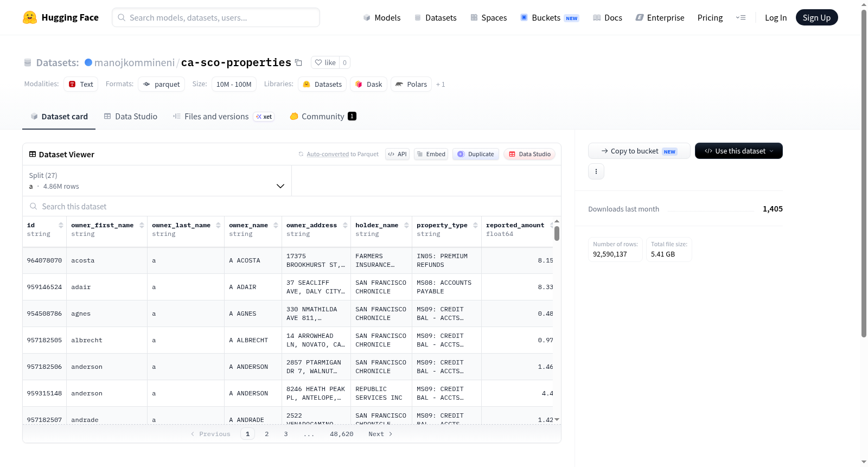This screenshot has width=868, height=467.
Task: Click the 10M - 100M size tag
Action: [234, 84]
